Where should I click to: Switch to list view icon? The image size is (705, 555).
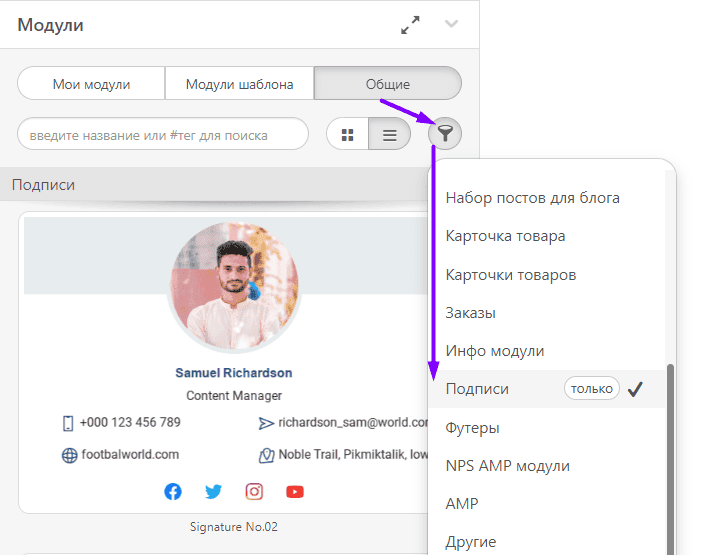click(389, 134)
